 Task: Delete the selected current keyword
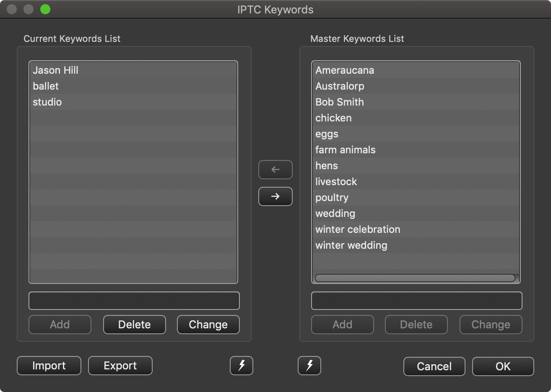pyautogui.click(x=135, y=325)
